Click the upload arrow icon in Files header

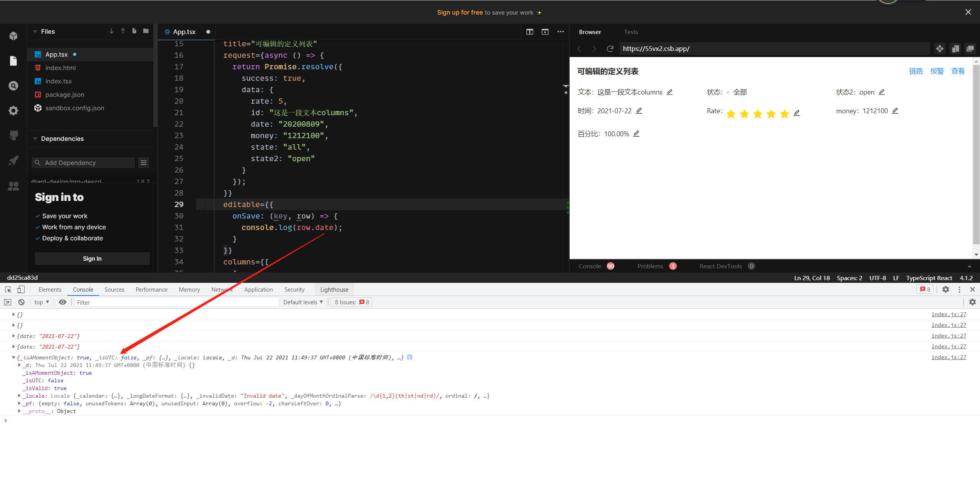123,31
